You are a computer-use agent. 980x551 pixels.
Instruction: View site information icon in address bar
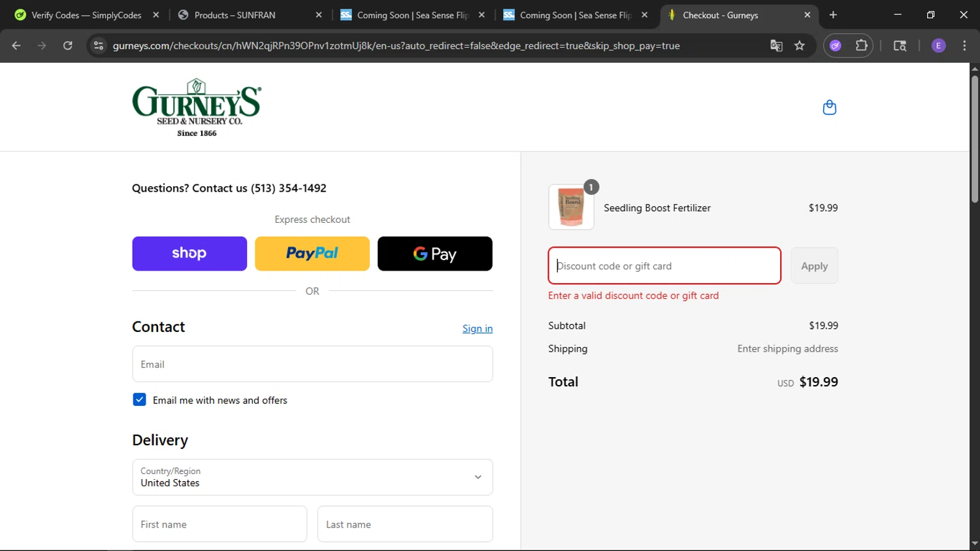point(99,46)
